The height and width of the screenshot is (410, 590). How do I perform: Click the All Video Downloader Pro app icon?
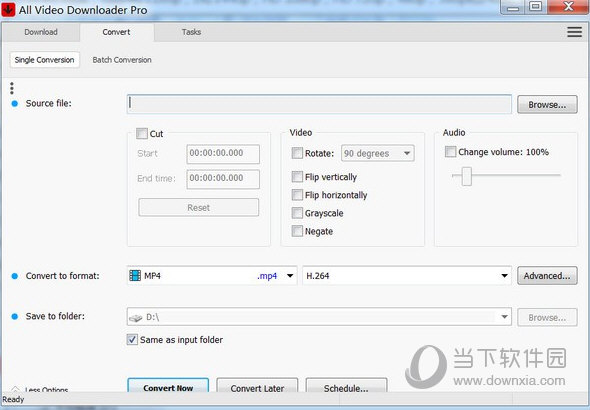(8, 9)
